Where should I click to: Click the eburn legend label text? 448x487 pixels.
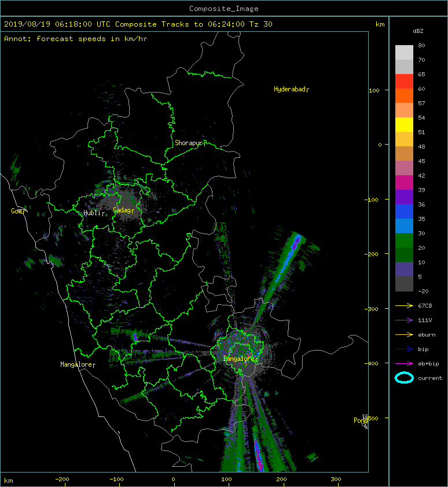click(427, 335)
